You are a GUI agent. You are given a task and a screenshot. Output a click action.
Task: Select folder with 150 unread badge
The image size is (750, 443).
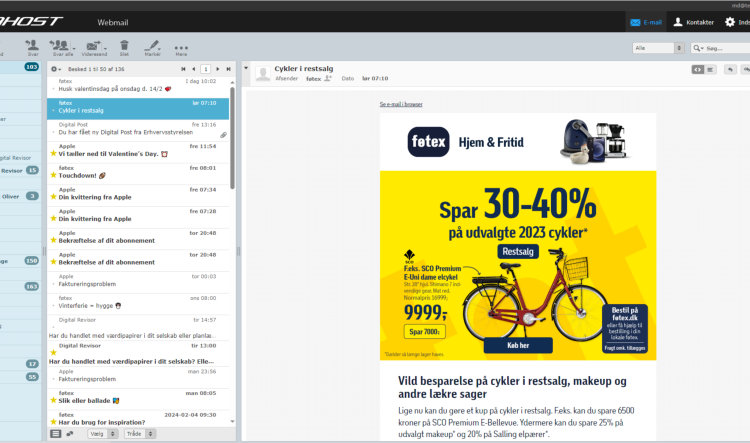tap(20, 261)
